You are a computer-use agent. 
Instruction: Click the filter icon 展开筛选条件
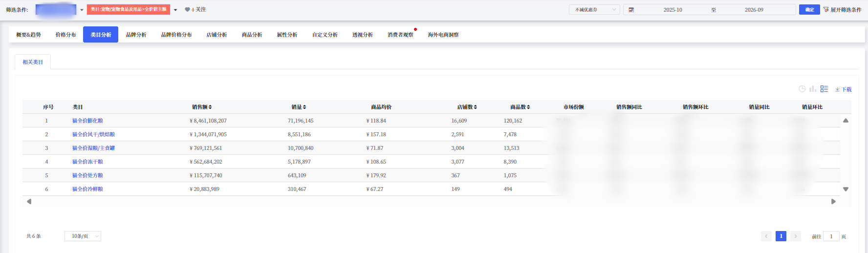(843, 9)
